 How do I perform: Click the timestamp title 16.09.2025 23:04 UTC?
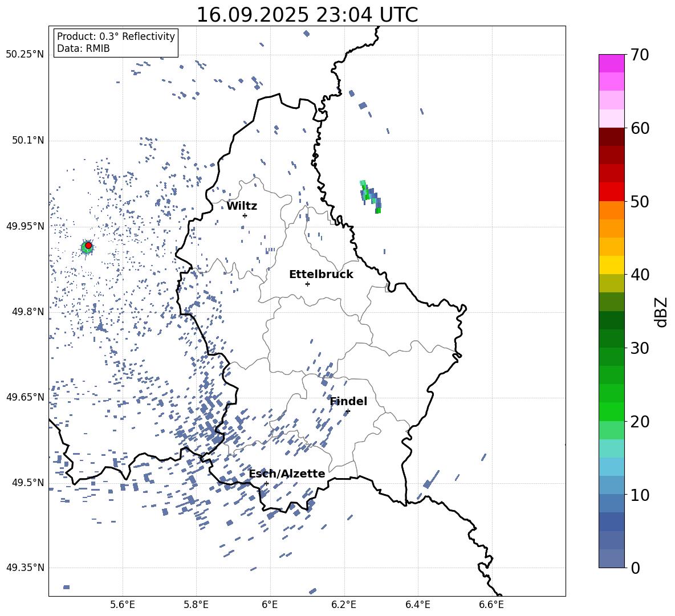307,15
